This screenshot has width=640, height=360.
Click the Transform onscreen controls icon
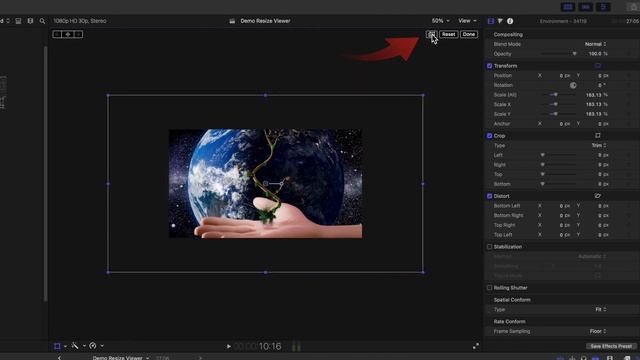tap(598, 66)
